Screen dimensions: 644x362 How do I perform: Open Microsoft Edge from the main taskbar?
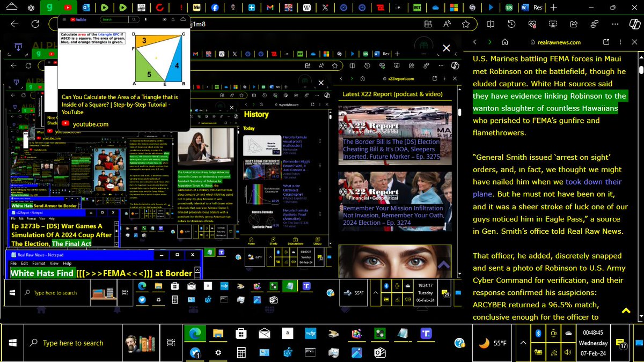tap(195, 334)
